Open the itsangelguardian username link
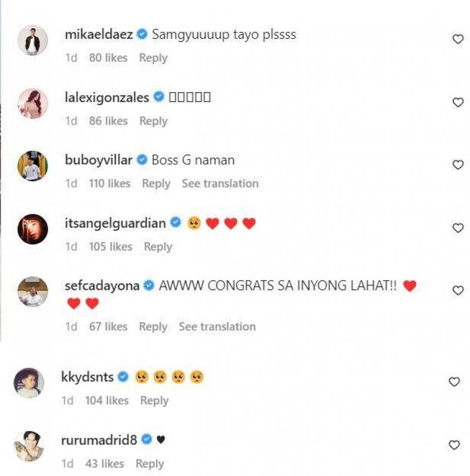This screenshot has width=470, height=476. coord(115,223)
